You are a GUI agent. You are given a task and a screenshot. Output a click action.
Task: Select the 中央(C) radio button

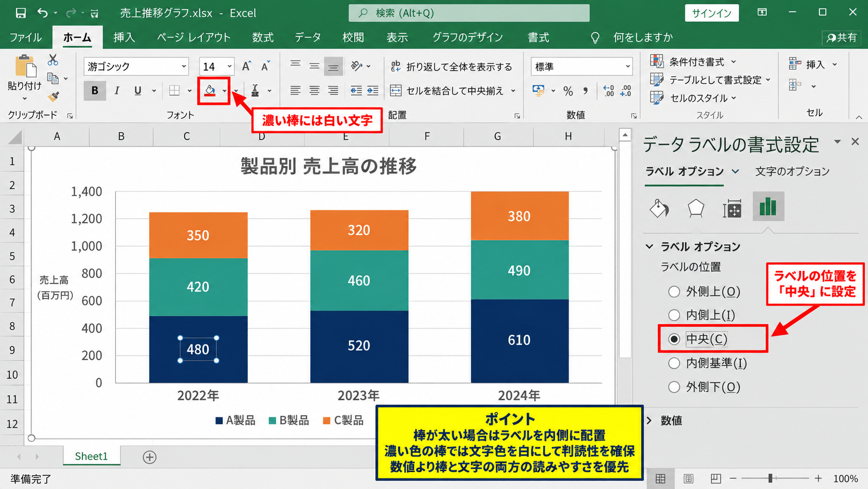tap(674, 339)
